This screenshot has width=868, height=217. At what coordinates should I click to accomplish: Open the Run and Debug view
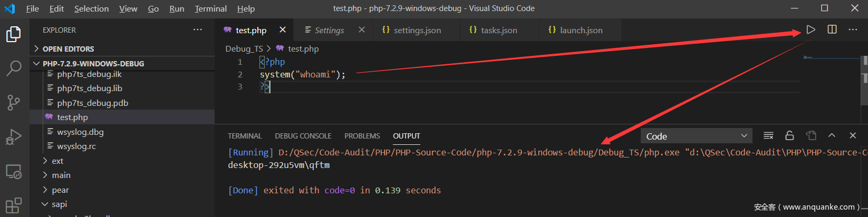[14, 137]
